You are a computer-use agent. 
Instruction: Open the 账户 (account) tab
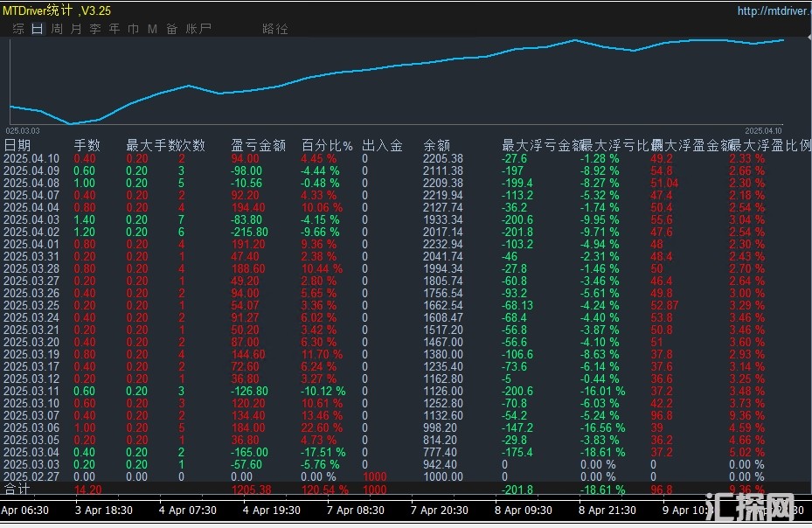point(198,29)
